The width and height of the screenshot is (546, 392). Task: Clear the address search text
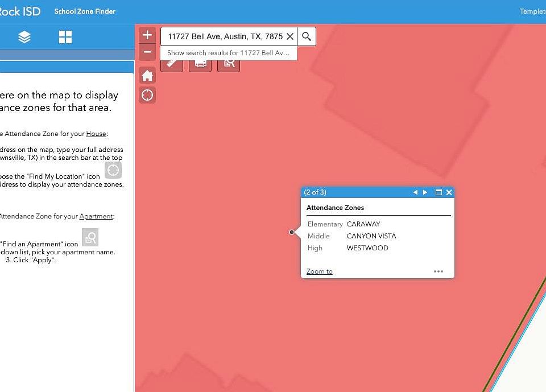(x=289, y=36)
